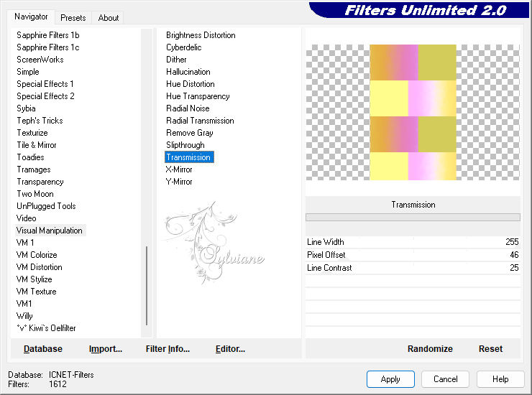Image resolution: width=532 pixels, height=395 pixels.
Task: Switch to the Navigator tab
Action: point(31,17)
